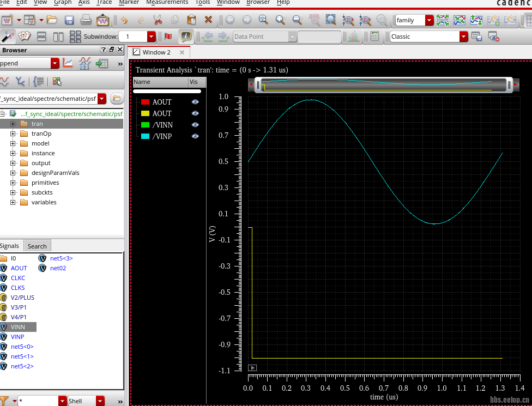Select the VINP signal
Screen dimensions: 532x406
click(17, 337)
